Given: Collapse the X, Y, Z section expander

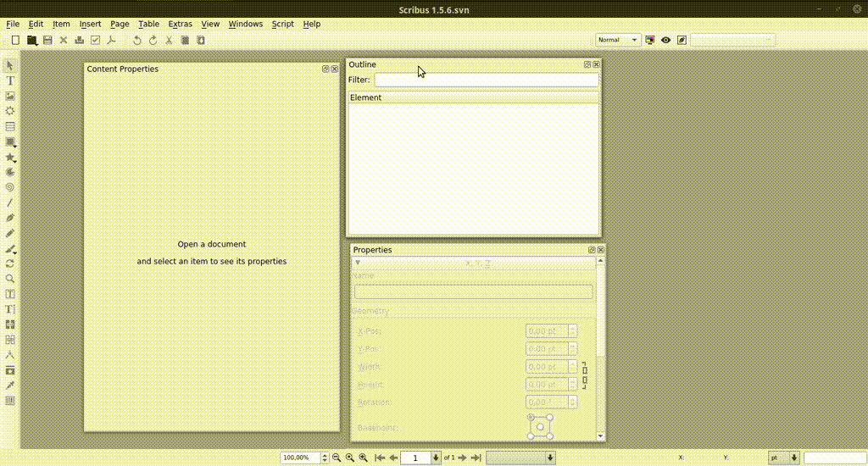Looking at the screenshot, I should 358,264.
